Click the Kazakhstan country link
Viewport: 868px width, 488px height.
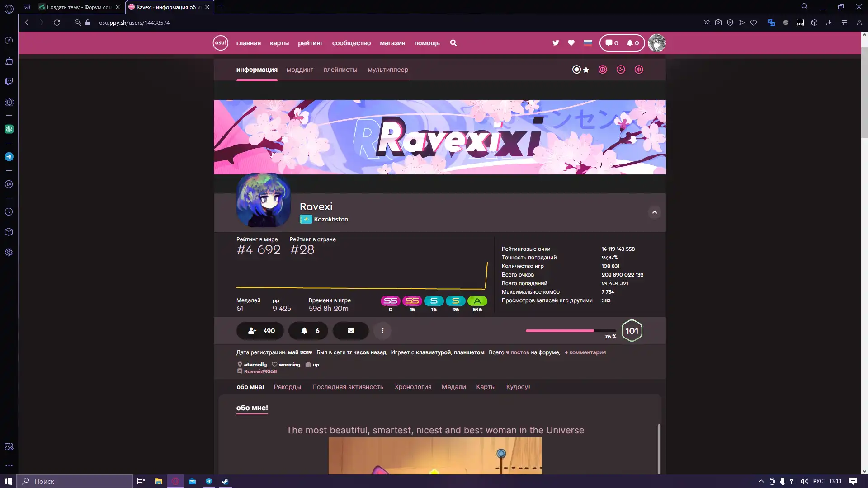pyautogui.click(x=324, y=219)
